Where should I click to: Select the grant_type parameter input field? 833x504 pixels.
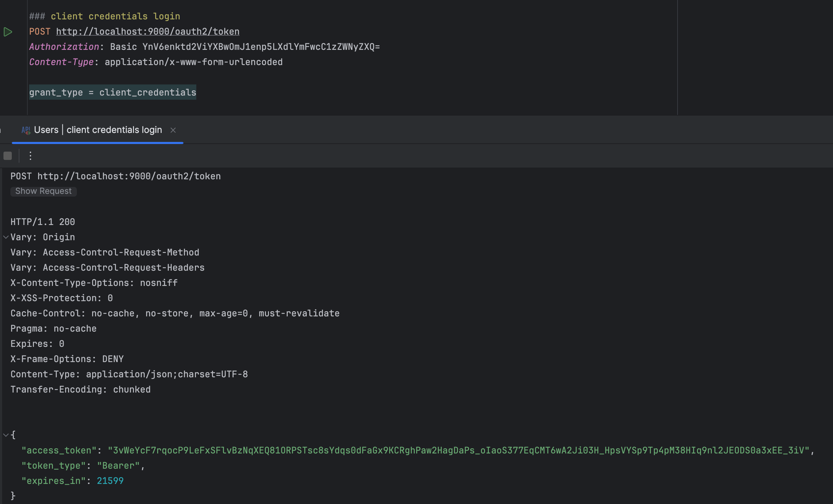(113, 92)
